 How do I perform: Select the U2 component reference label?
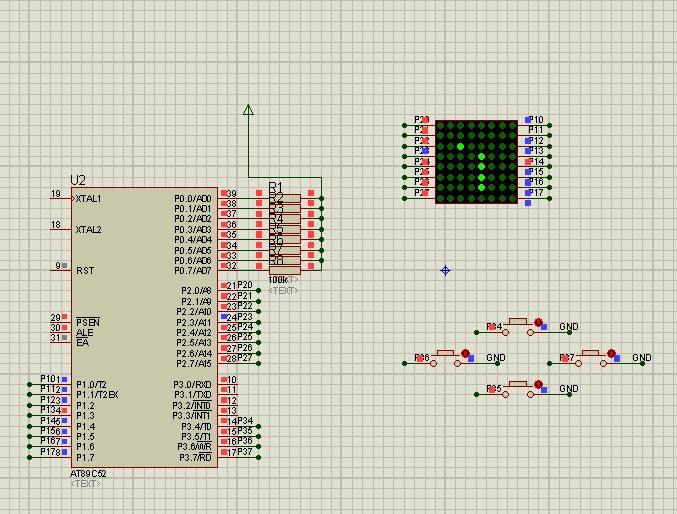tap(78, 180)
